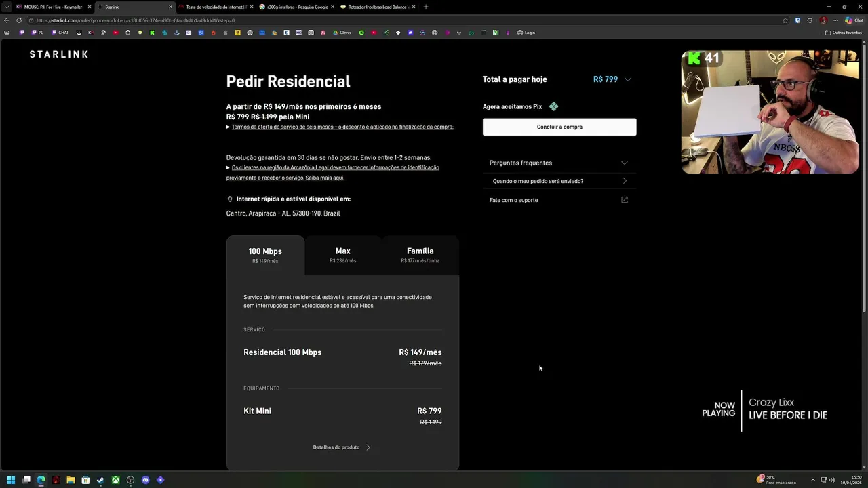
Task: Click the address bar URL
Action: (136, 20)
